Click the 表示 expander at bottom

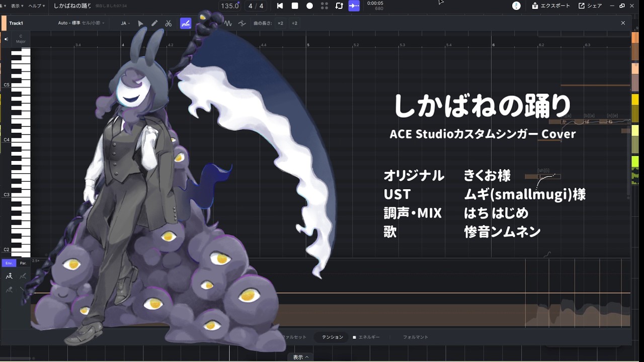(301, 357)
